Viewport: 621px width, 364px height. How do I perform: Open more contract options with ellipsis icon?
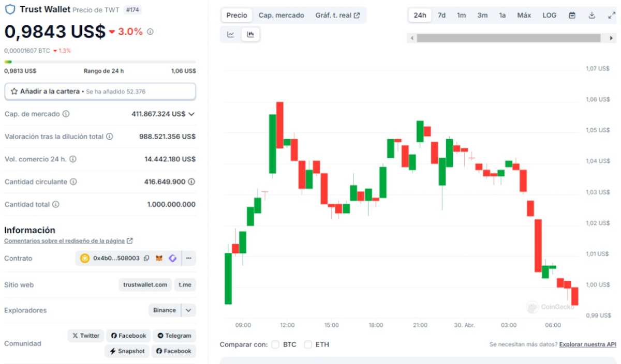tap(188, 258)
